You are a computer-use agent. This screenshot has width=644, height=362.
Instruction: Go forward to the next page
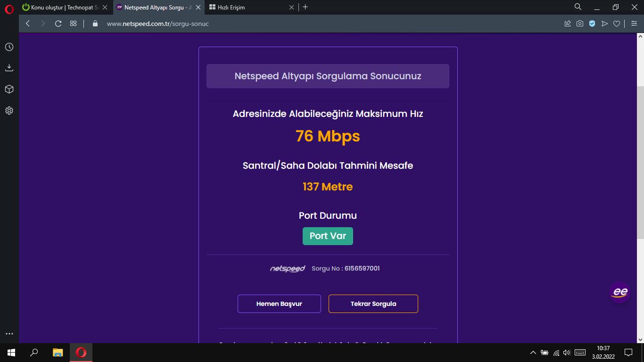43,24
